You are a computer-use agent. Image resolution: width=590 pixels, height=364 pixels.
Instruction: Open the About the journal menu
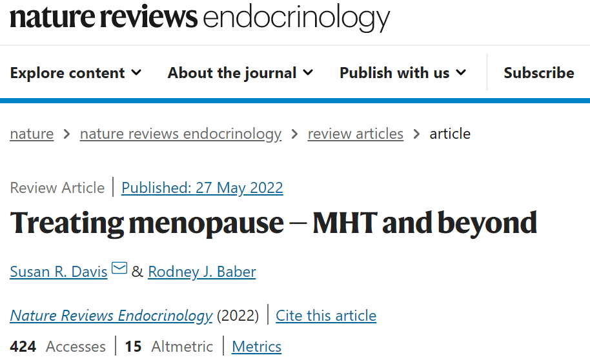click(x=240, y=72)
